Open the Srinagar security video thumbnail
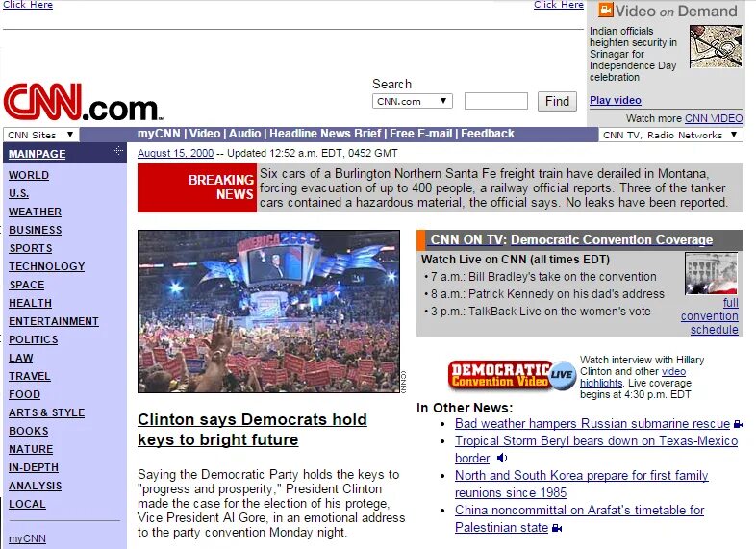 click(716, 46)
